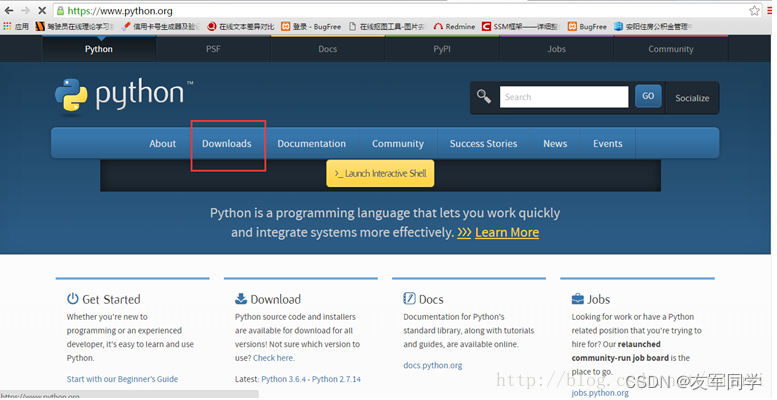Click the Jobs briefcase icon

point(578,299)
